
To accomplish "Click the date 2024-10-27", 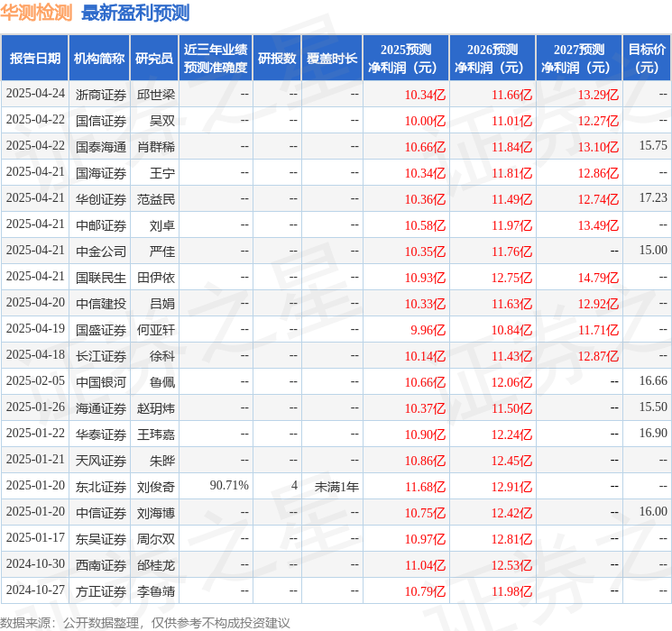I will pos(35,590).
